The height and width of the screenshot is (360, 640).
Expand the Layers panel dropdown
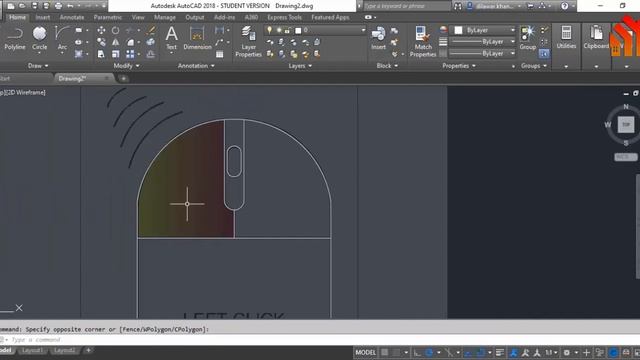[x=300, y=66]
